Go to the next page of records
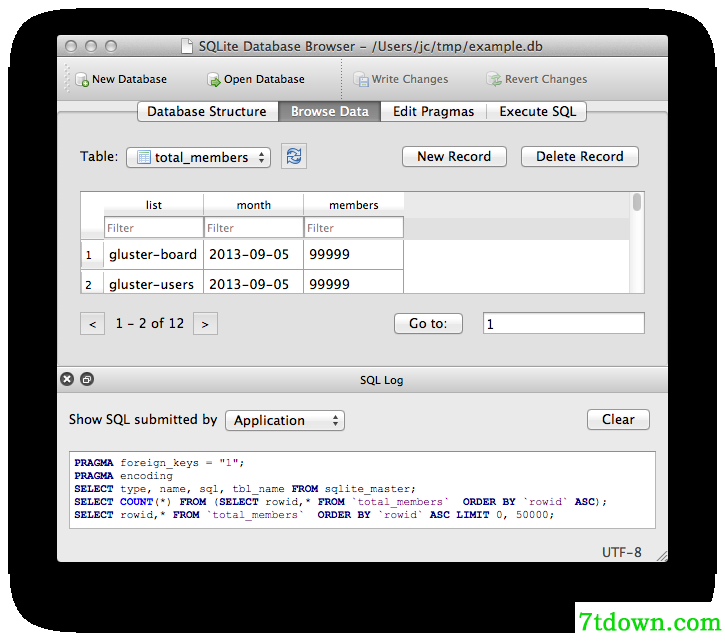Image resolution: width=725 pixels, height=641 pixels. coord(205,324)
